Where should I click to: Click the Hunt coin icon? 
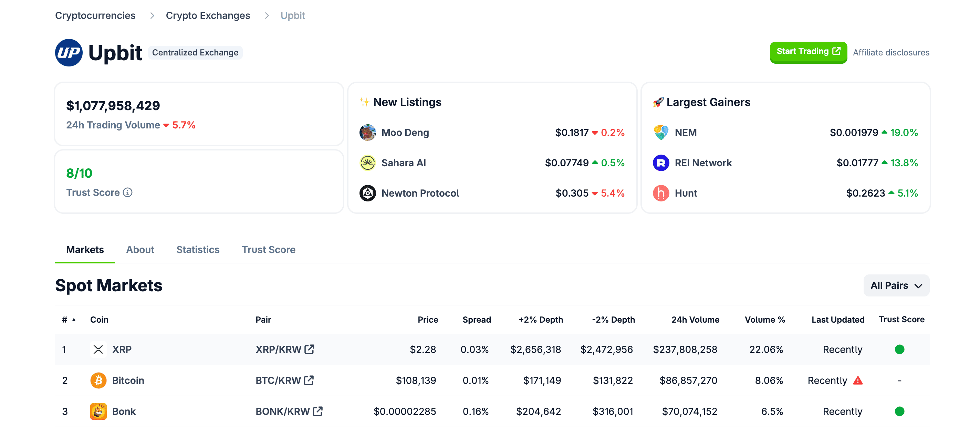pyautogui.click(x=661, y=193)
